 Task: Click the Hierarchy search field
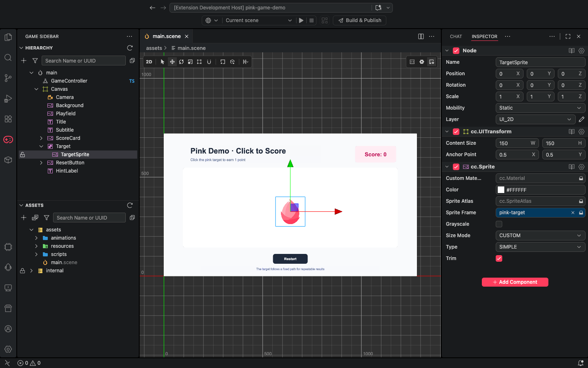point(84,61)
